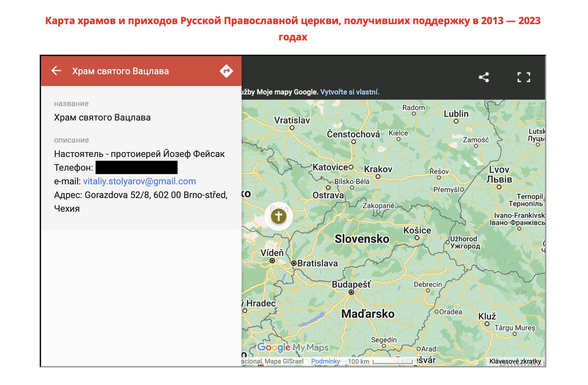The image size is (588, 385).
Task: Click the share map icon
Action: click(484, 77)
